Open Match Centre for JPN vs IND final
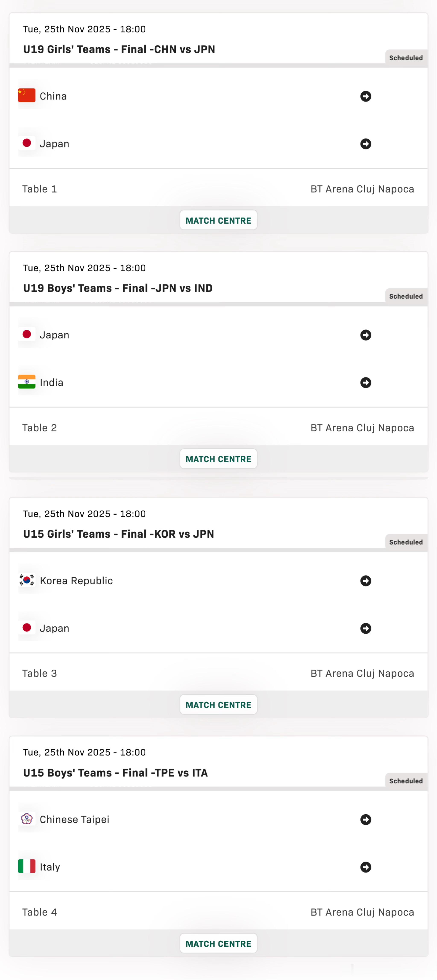This screenshot has width=437, height=980. click(x=218, y=459)
